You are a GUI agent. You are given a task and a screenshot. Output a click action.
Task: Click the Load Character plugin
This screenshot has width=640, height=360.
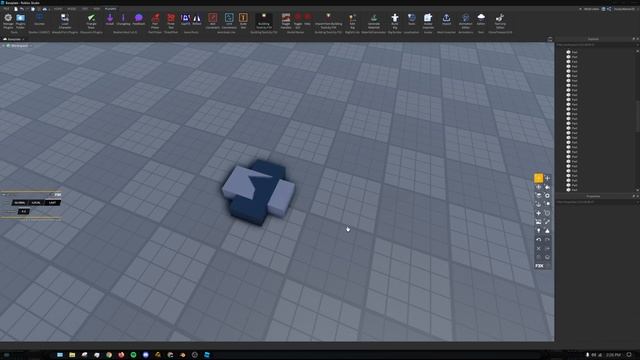(x=64, y=20)
